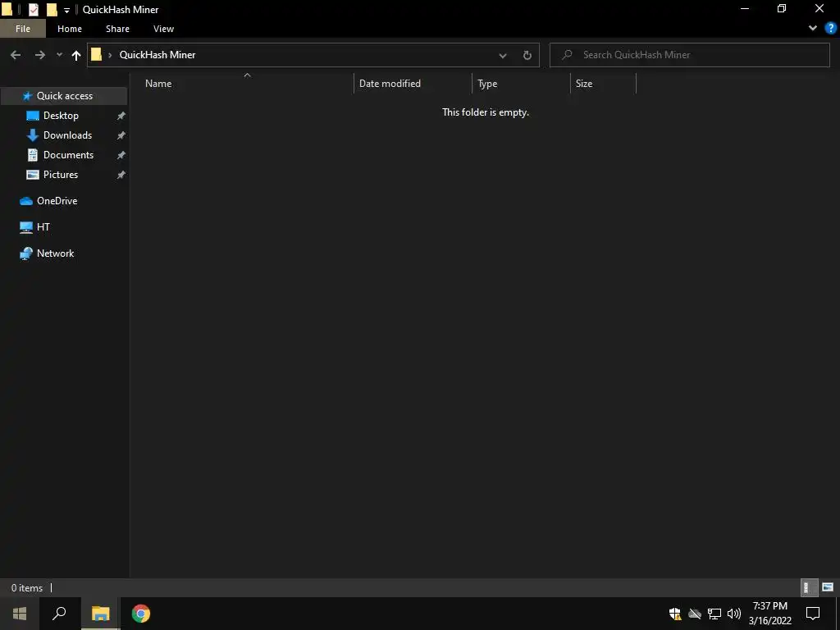
Task: Click the New Folder icon in title bar
Action: (x=52, y=10)
